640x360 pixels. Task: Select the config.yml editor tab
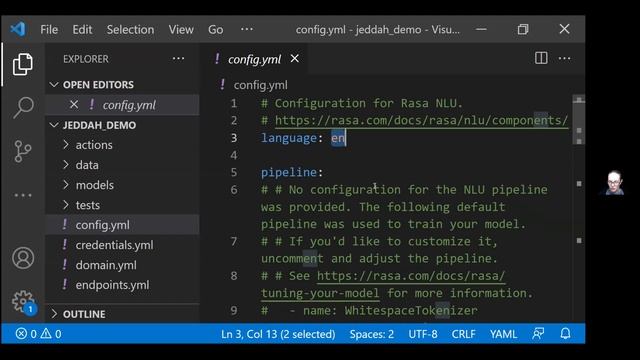pos(254,59)
